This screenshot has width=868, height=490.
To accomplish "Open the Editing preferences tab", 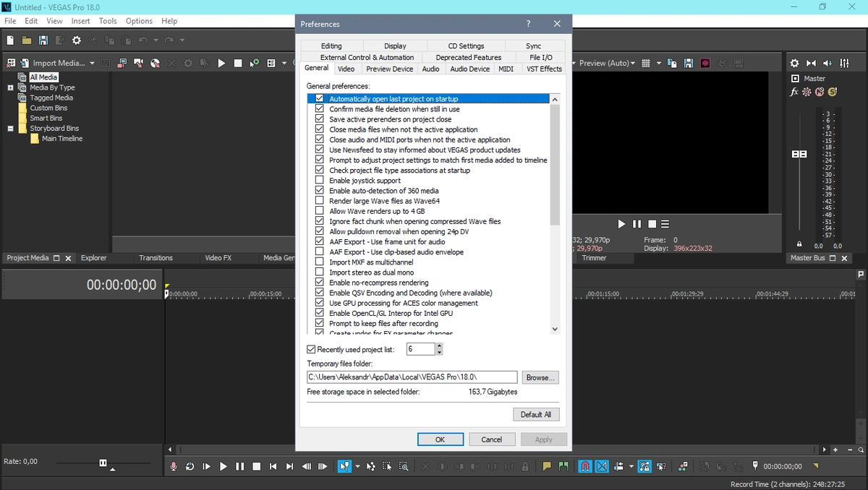I will click(x=331, y=46).
